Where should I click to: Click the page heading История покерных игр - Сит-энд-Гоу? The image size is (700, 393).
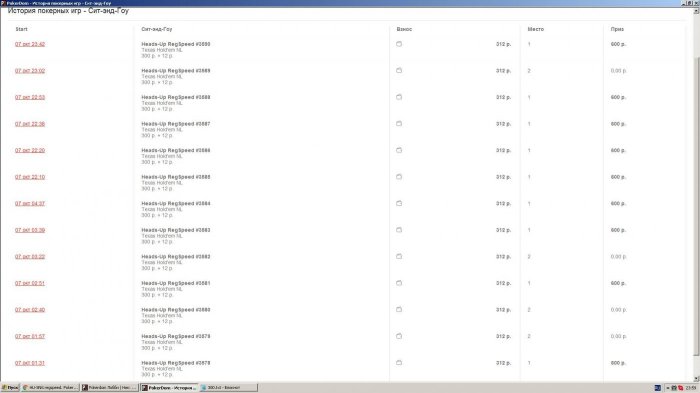[x=68, y=11]
